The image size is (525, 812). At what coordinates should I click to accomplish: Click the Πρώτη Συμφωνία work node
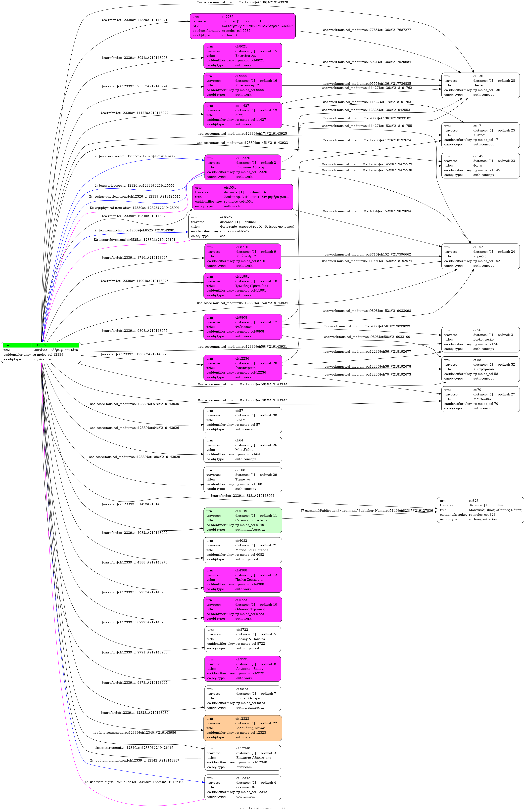coord(242,580)
